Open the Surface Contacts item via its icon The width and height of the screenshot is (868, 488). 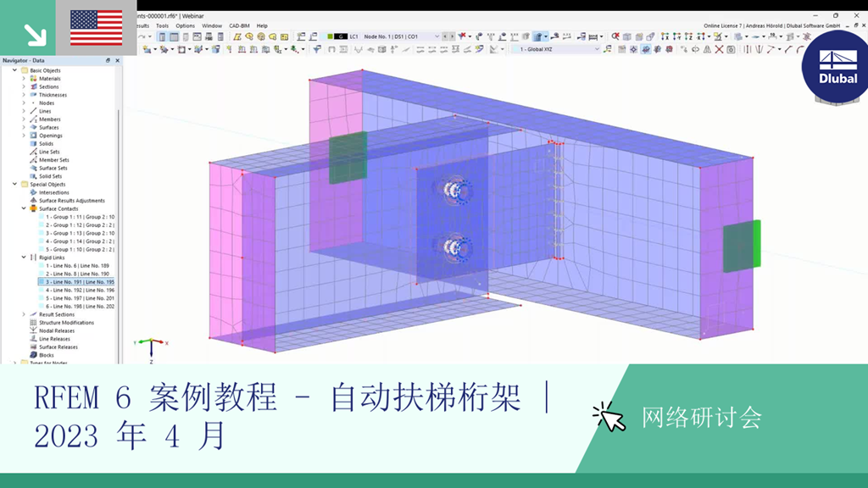(34, 209)
